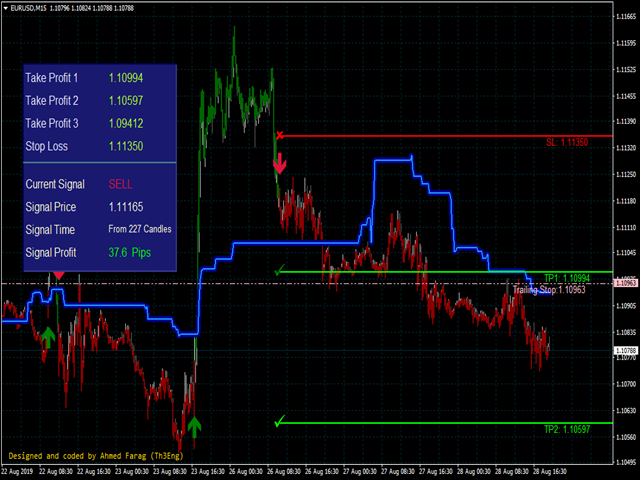Click the 37.6 Pips signal profit
Image resolution: width=640 pixels, height=480 pixels.
(130, 253)
